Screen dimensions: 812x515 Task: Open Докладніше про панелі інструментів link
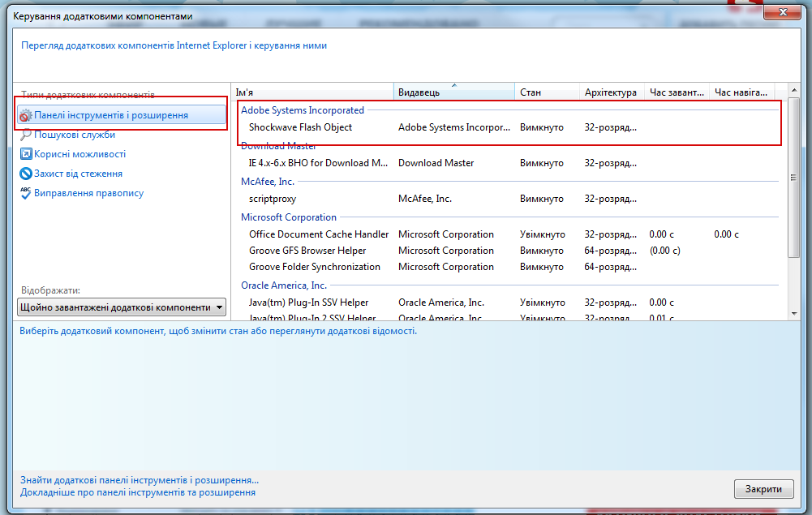(x=138, y=492)
